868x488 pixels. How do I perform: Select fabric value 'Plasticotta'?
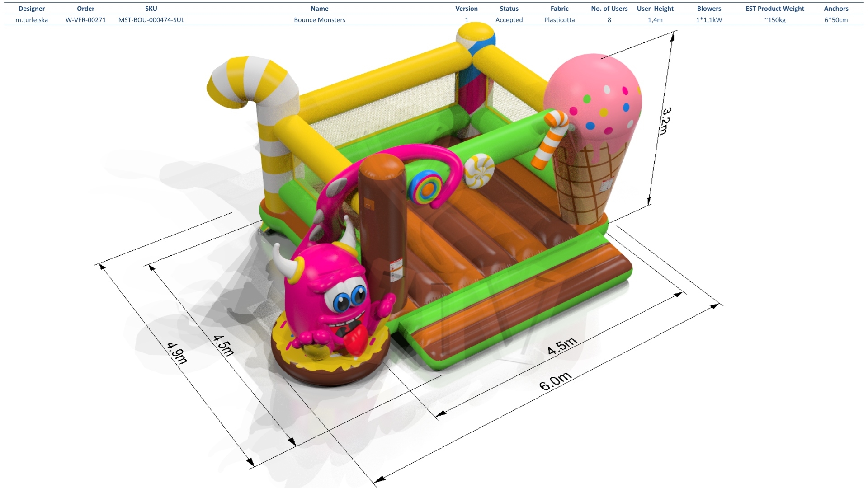coord(559,20)
